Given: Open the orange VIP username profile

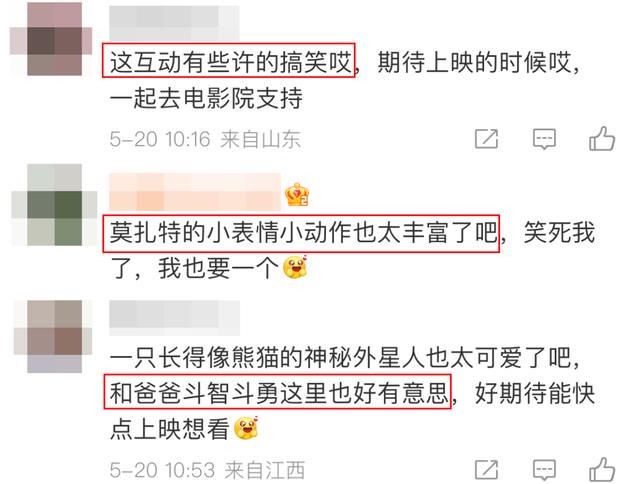Looking at the screenshot, I should point(195,191).
